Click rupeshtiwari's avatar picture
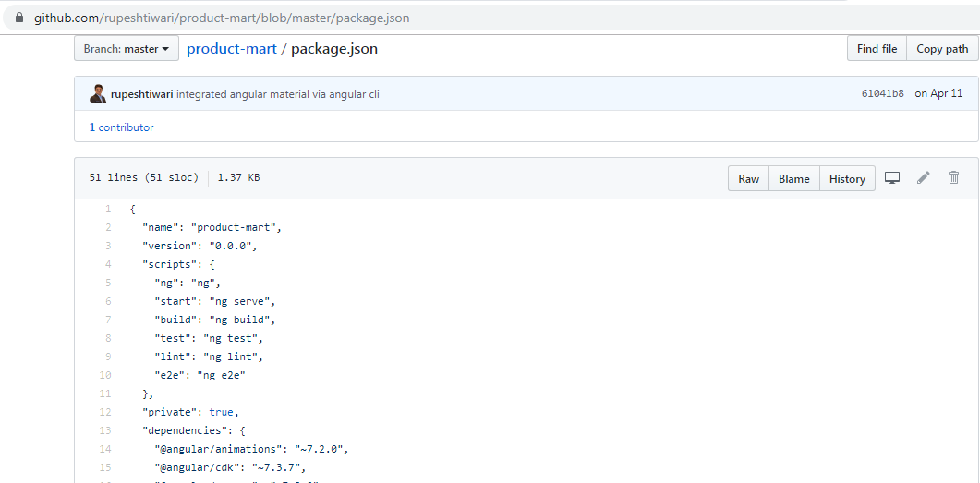The height and width of the screenshot is (483, 980). click(98, 93)
